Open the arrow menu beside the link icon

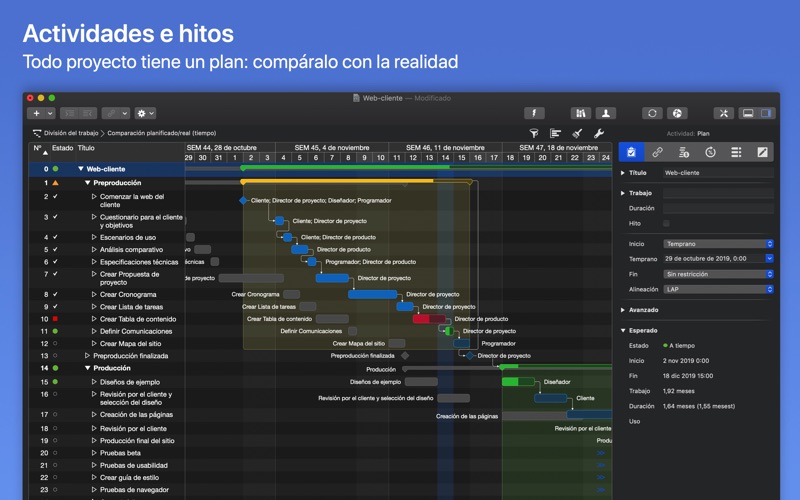(x=124, y=113)
